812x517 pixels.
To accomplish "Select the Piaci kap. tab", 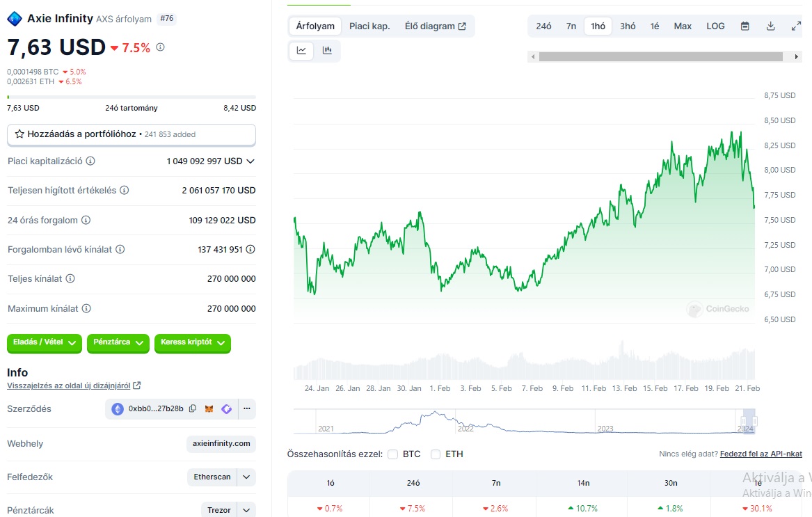I will 369,26.
